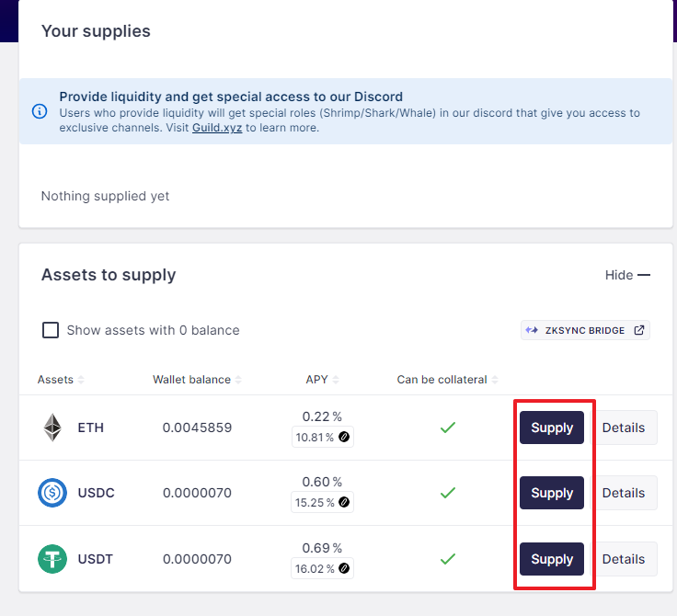Viewport: 677px width, 616px height.
Task: Click the ETH collateral checkmark
Action: 448,428
